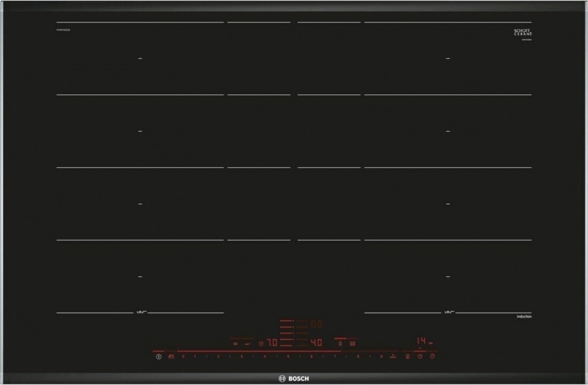Viewport: 588px width, 385px height.
Task: Select the zone display showing 7.0
Action: coord(272,343)
